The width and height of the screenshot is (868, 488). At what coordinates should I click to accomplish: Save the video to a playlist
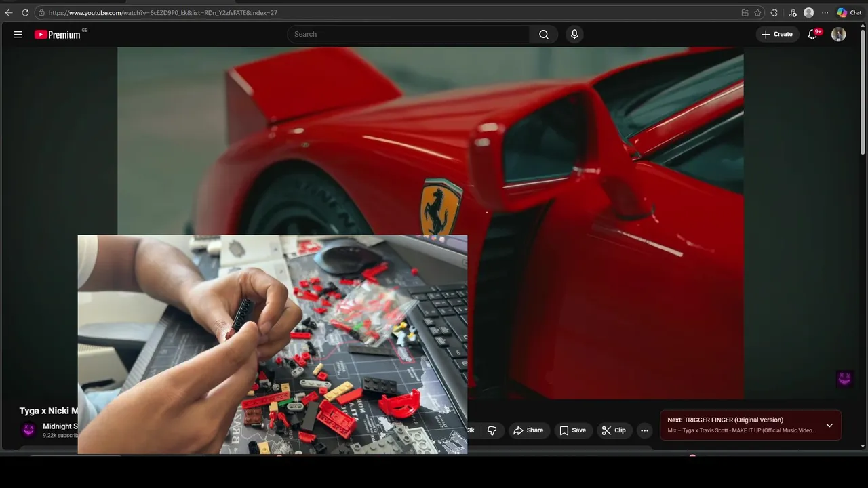click(572, 430)
